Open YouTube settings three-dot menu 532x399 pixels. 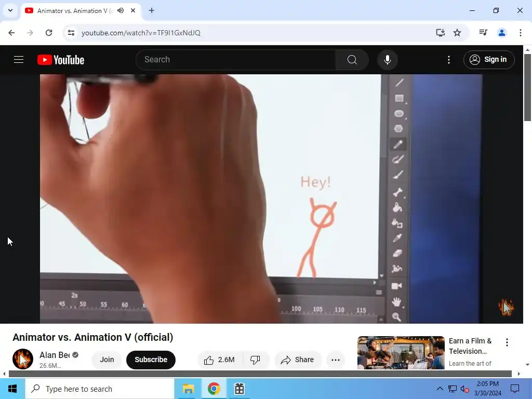click(448, 60)
